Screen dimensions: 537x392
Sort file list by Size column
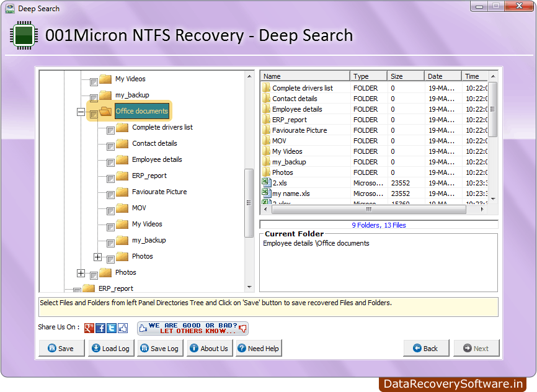[406, 76]
